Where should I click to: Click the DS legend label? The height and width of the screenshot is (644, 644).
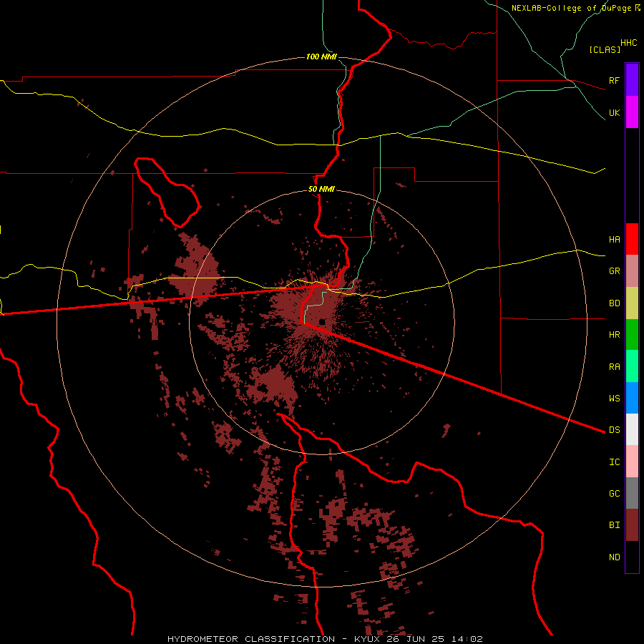point(614,429)
